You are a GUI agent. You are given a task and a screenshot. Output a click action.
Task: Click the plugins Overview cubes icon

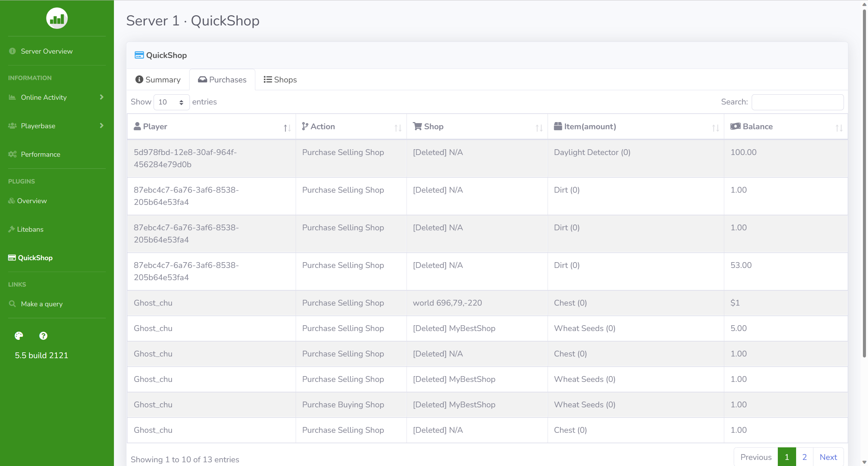(x=12, y=201)
